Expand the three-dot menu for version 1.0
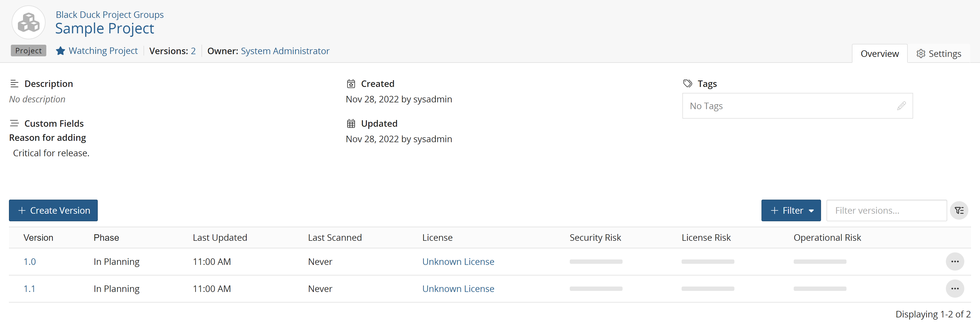This screenshot has height=325, width=980. [956, 261]
